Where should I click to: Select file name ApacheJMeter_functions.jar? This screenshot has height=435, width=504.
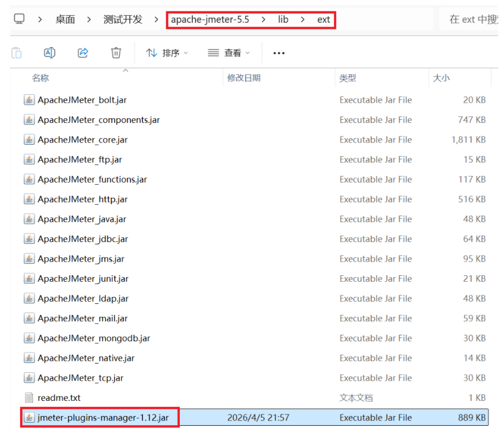click(x=92, y=179)
